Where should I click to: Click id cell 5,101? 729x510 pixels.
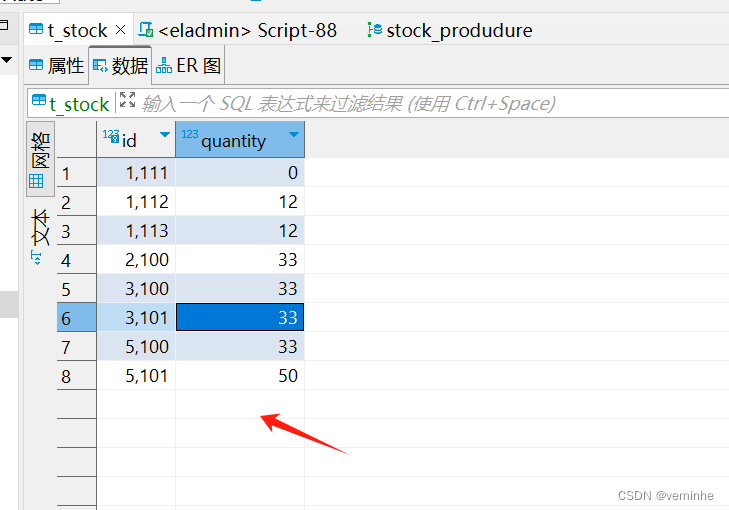coord(136,376)
